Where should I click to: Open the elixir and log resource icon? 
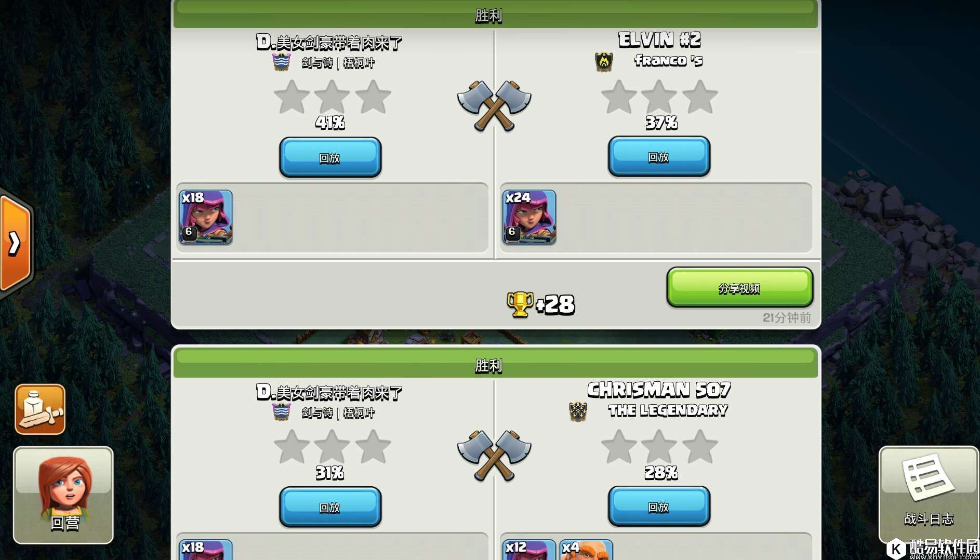tap(40, 409)
